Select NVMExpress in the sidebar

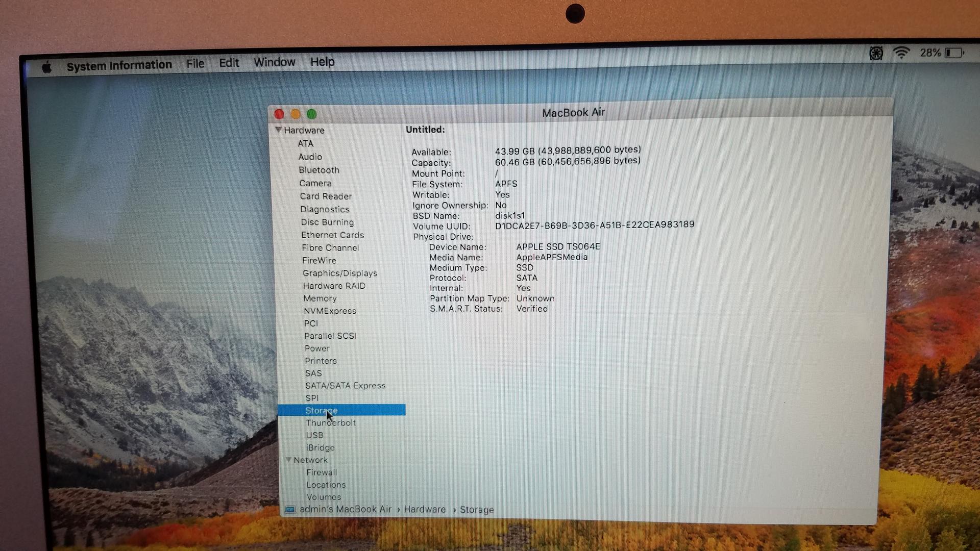click(x=330, y=311)
